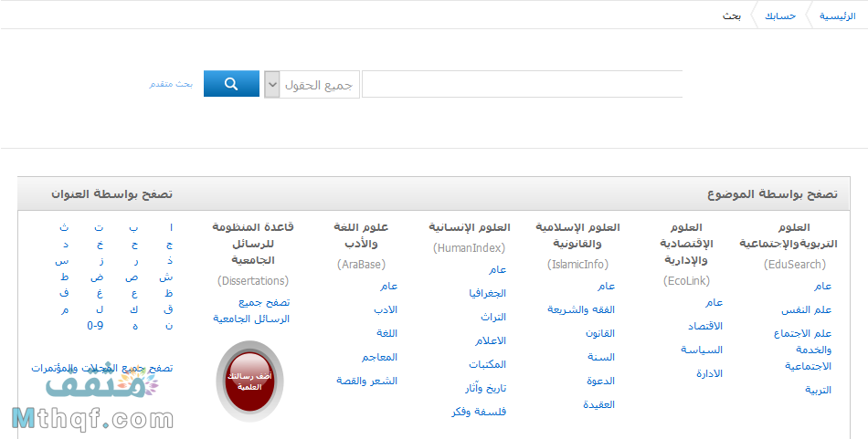Screen dimensions: 868x439
Task: Open علم الاجتماع والخدمة الاجتماعية subject
Action: click(803, 350)
